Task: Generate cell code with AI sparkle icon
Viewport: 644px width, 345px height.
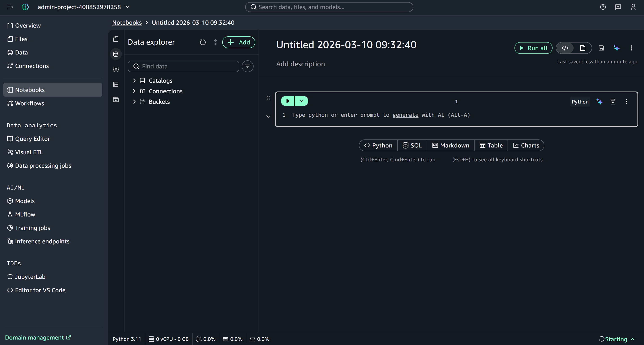Action: click(x=599, y=102)
